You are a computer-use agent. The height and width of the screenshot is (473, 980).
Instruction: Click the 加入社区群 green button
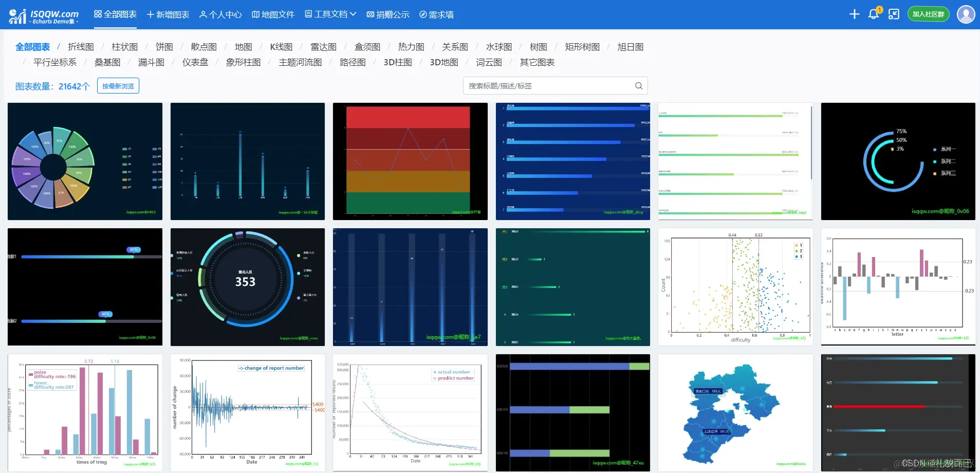point(928,14)
